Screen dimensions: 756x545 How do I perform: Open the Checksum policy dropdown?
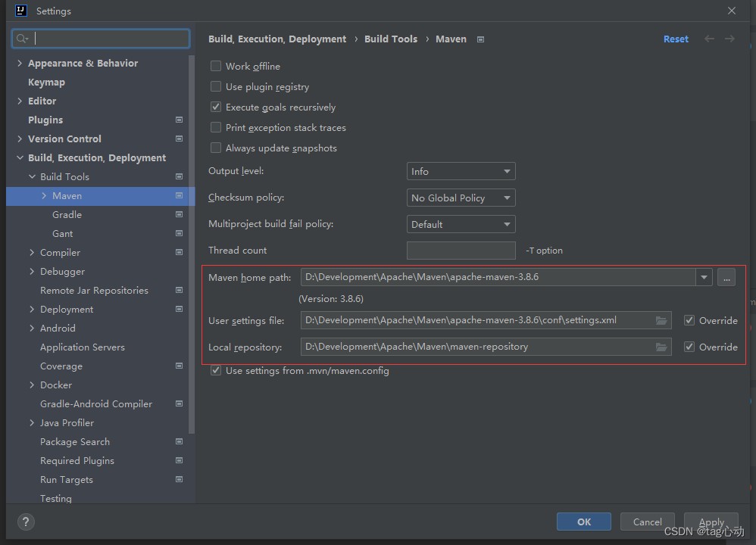click(x=461, y=198)
